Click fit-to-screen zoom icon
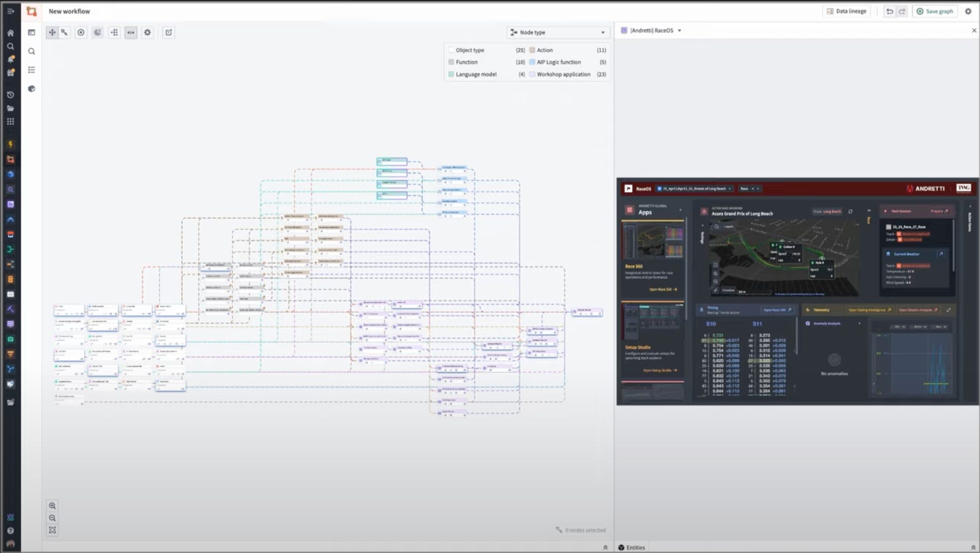This screenshot has width=980, height=553. point(53,530)
